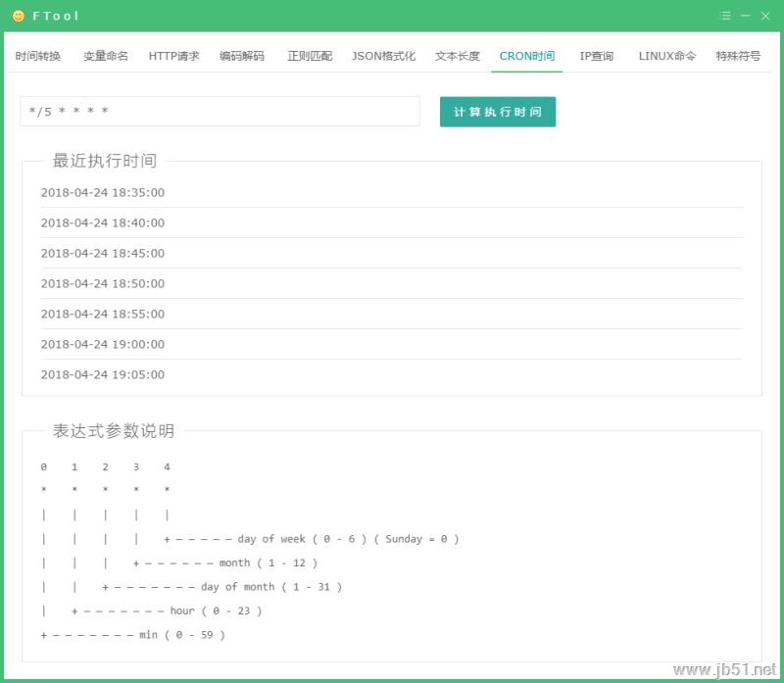Open the 变量命名 tab
This screenshot has width=784, height=683.
coord(106,56)
